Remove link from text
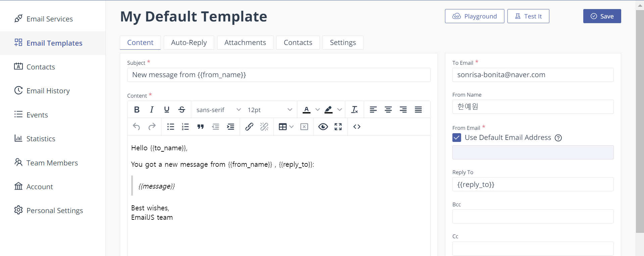The width and height of the screenshot is (644, 256). coord(264,126)
